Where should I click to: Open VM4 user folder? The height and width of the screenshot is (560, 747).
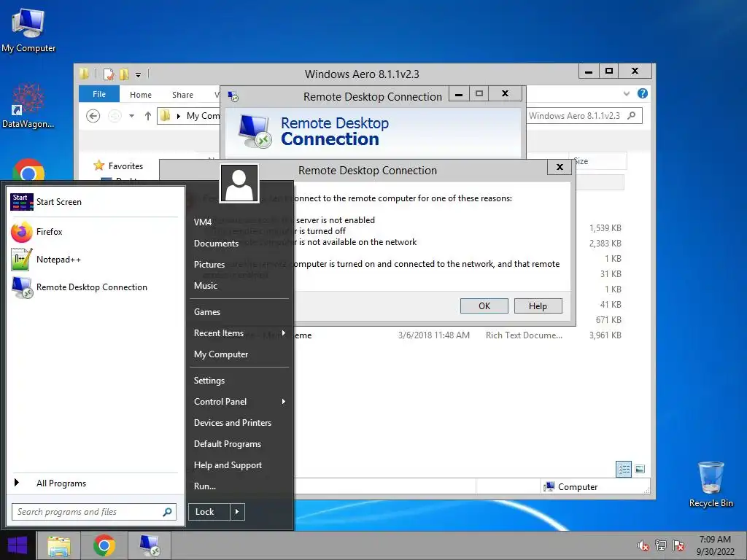[239, 222]
